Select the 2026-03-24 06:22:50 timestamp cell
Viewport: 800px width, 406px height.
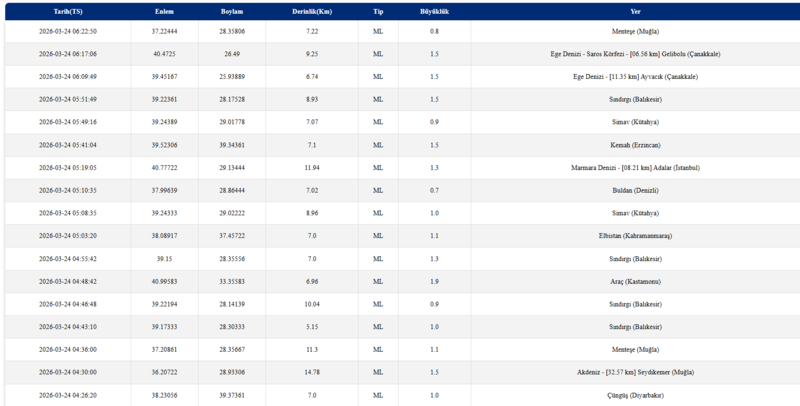tap(68, 32)
